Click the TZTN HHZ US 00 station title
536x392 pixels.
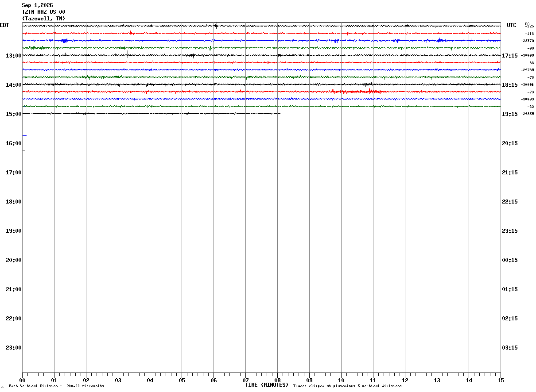point(43,12)
